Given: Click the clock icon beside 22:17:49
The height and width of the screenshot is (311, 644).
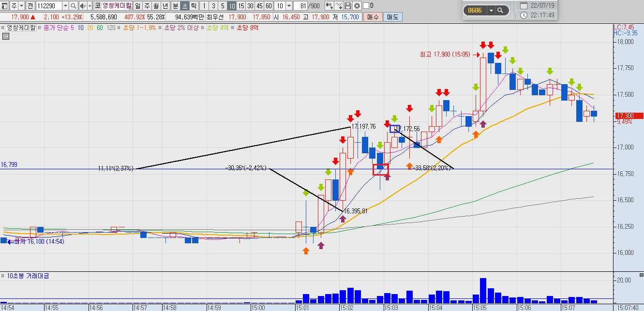Looking at the screenshot, I should [x=524, y=15].
